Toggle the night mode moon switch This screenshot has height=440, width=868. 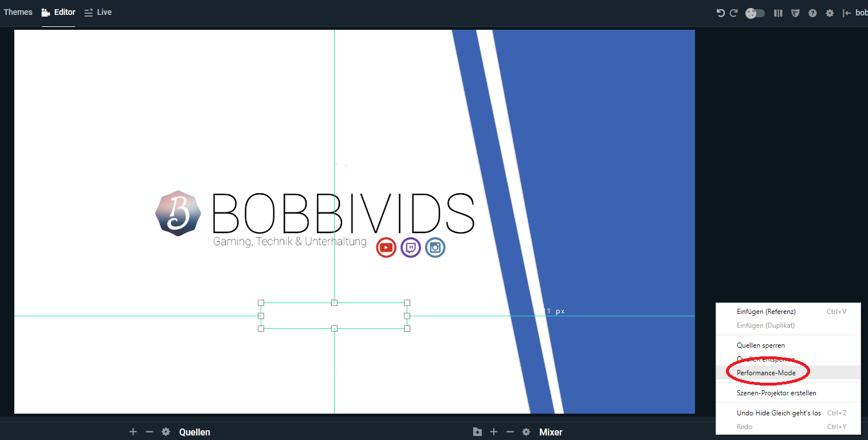click(755, 13)
